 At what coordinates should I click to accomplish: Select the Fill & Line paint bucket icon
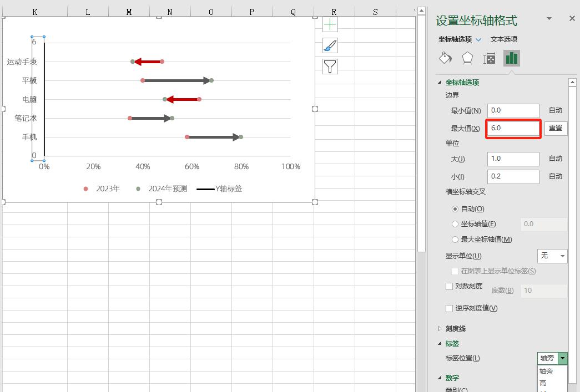(x=445, y=58)
